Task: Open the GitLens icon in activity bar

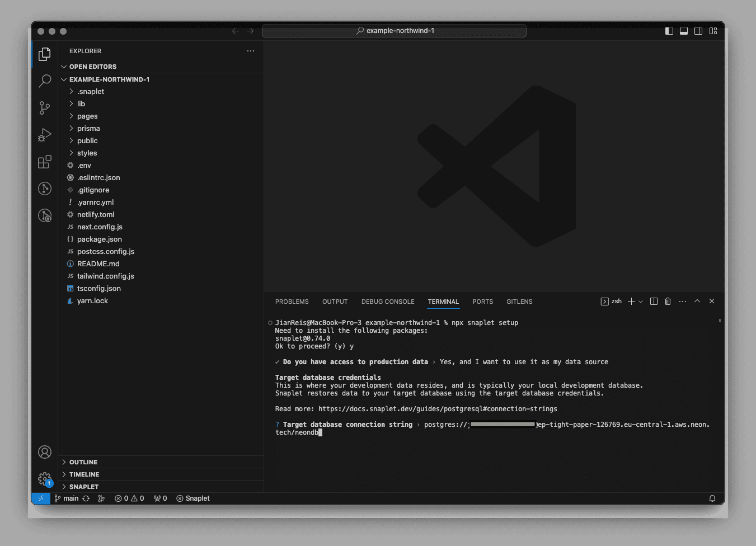Action: pos(45,189)
